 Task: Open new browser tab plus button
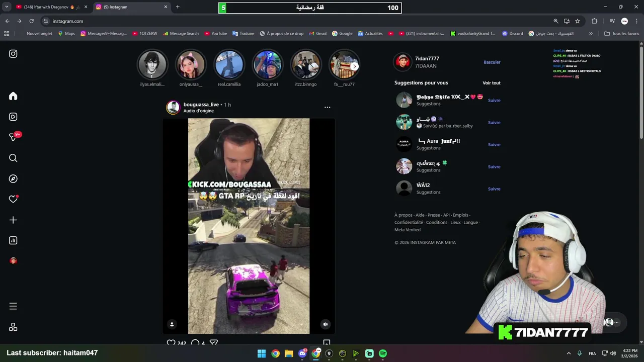point(178,7)
